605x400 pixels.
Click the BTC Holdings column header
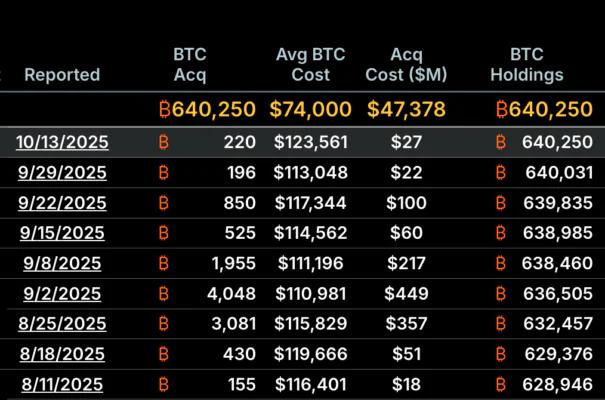[x=527, y=64]
